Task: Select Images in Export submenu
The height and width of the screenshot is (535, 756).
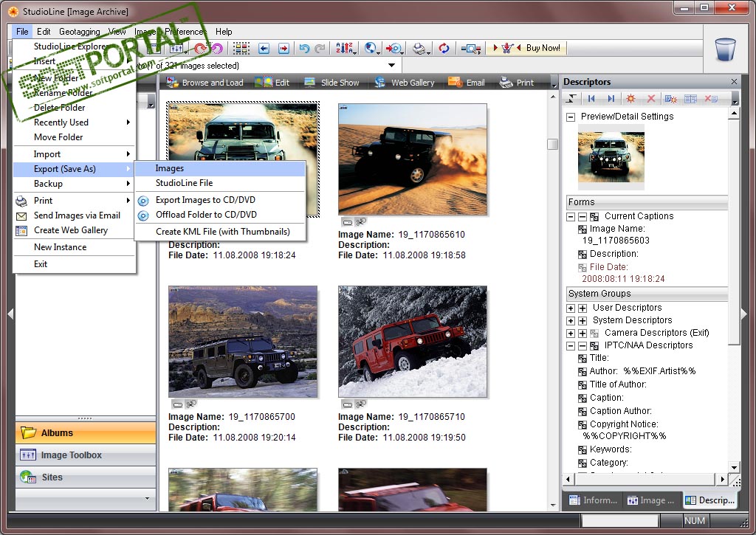Action: [170, 168]
